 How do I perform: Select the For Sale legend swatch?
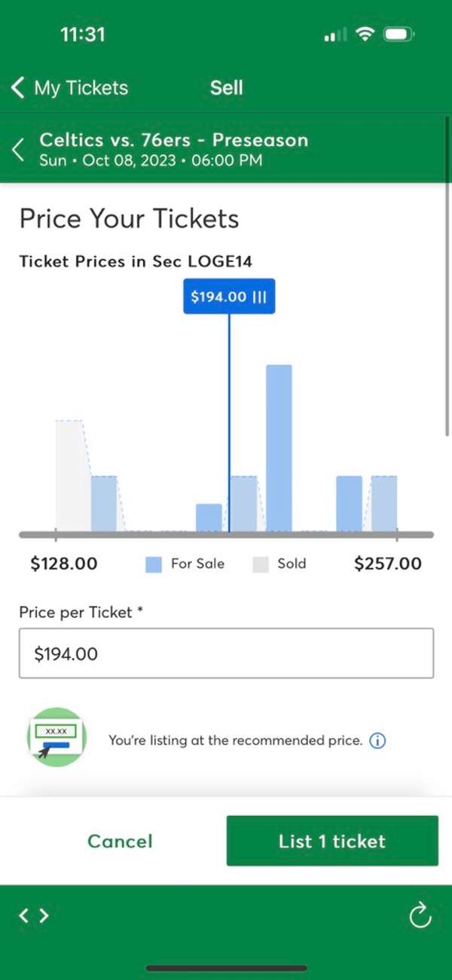(153, 564)
